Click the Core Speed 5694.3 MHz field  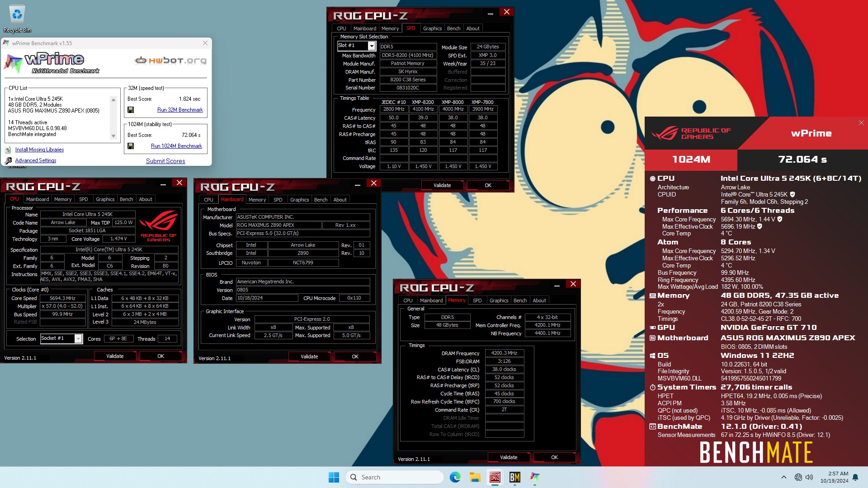point(63,298)
